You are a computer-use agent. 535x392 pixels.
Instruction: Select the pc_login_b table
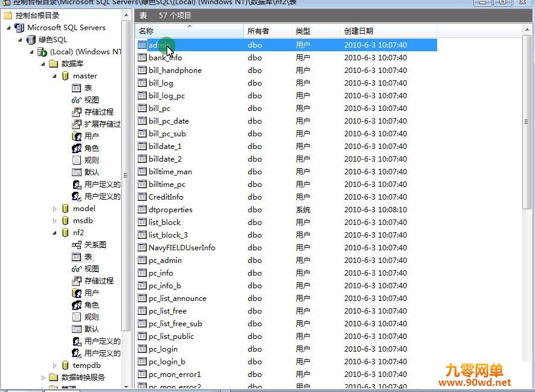[x=167, y=362]
